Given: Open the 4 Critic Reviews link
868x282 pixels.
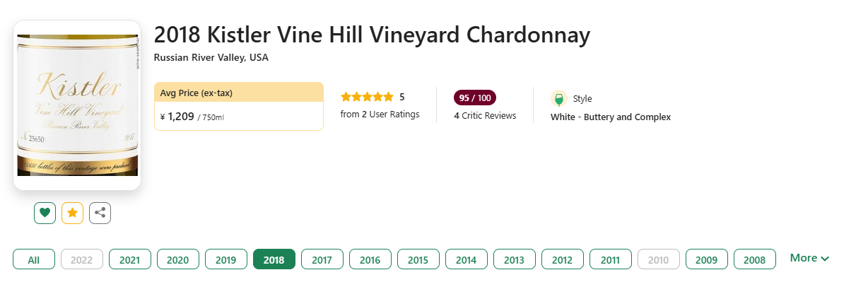Looking at the screenshot, I should click(485, 115).
